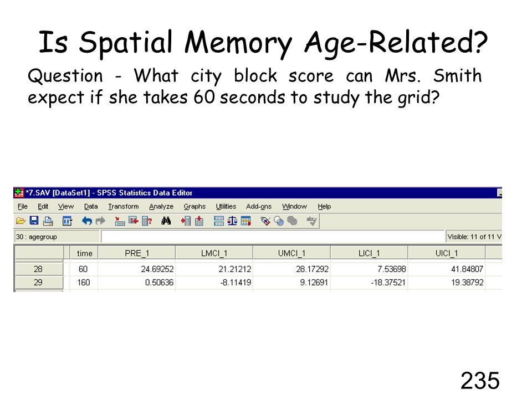This screenshot has width=532, height=399.
Task: Click the UICI_1 value 19.38792
Action: point(447,282)
